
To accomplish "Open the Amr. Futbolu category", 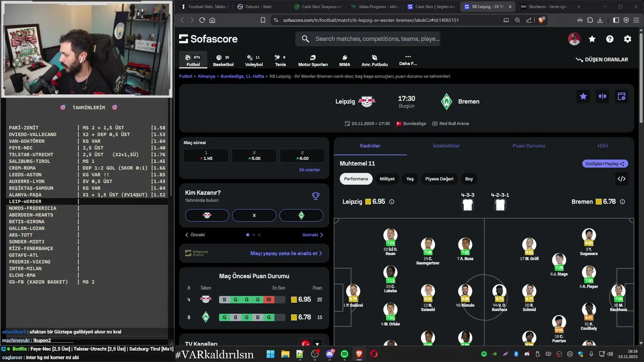I will click(374, 61).
